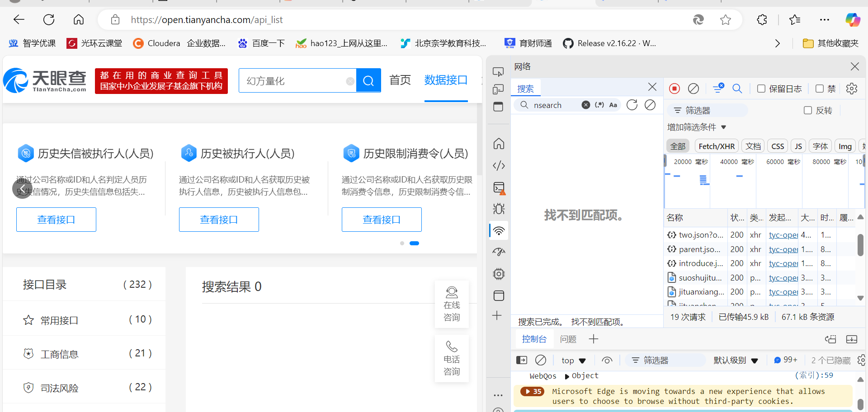Switch to the 问题 tab
868x412 pixels.
(x=568, y=339)
